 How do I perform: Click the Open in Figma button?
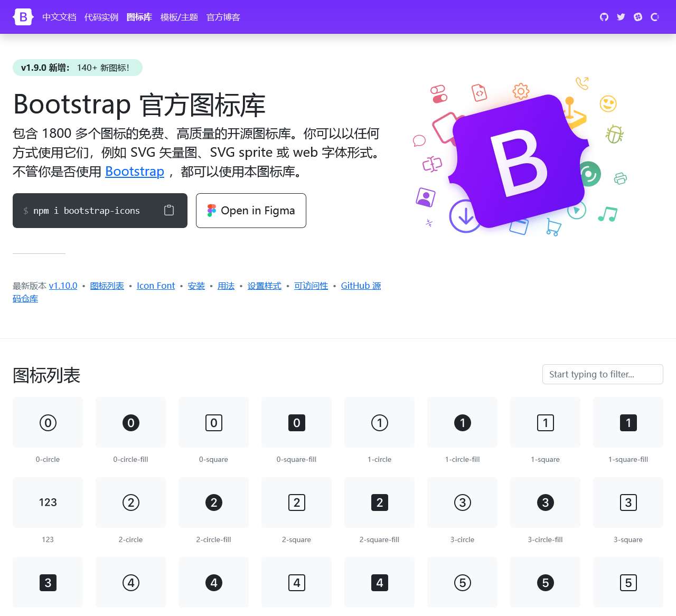pyautogui.click(x=251, y=211)
